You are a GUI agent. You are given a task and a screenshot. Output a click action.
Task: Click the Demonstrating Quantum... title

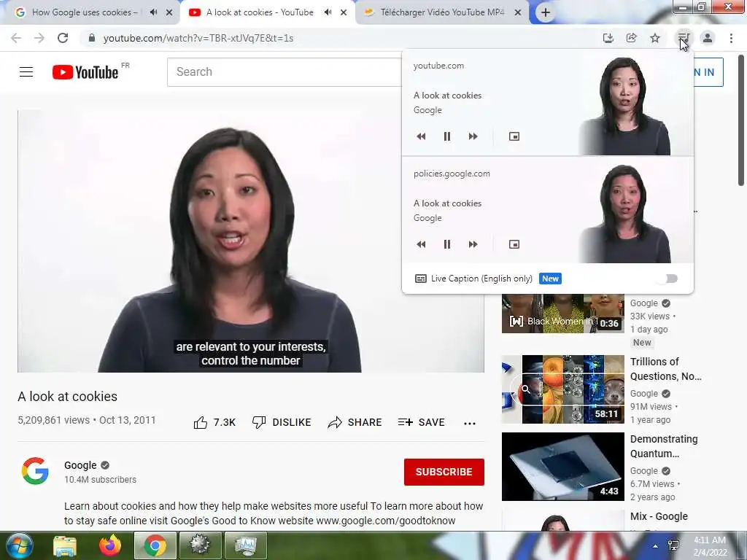(664, 446)
